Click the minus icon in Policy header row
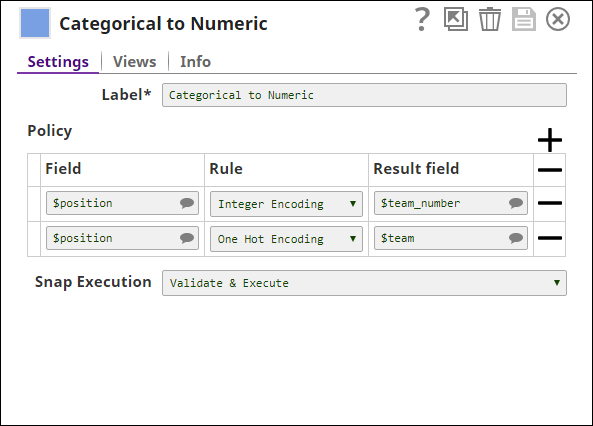593x426 pixels. point(550,170)
